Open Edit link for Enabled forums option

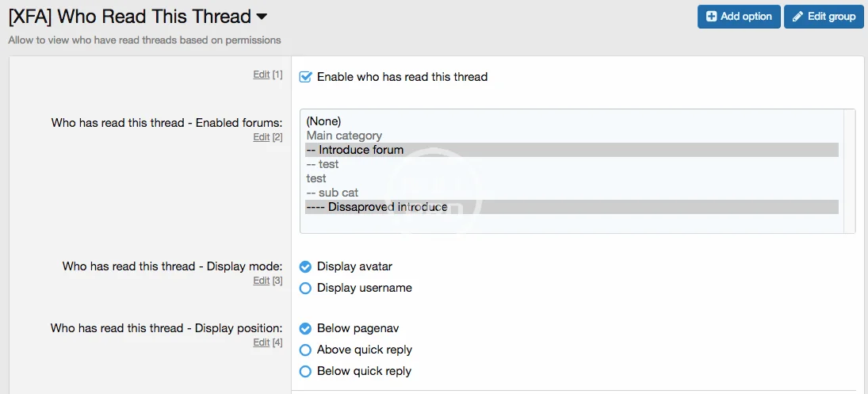coord(261,137)
